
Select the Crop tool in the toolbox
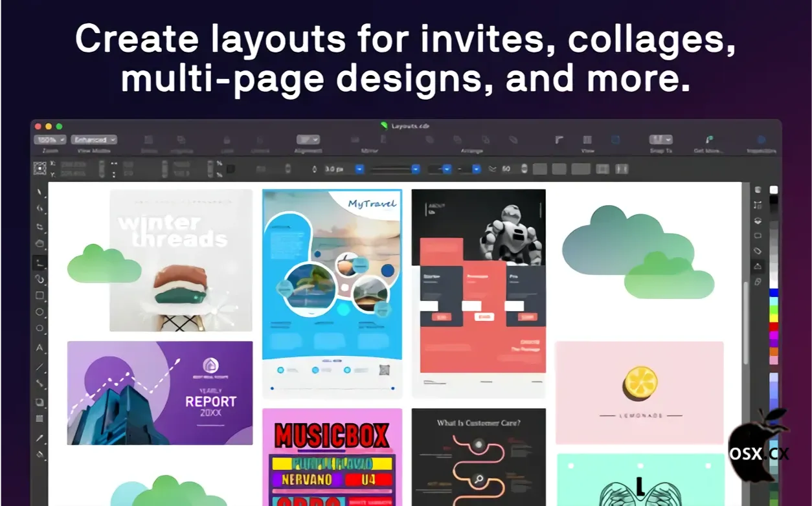click(40, 226)
